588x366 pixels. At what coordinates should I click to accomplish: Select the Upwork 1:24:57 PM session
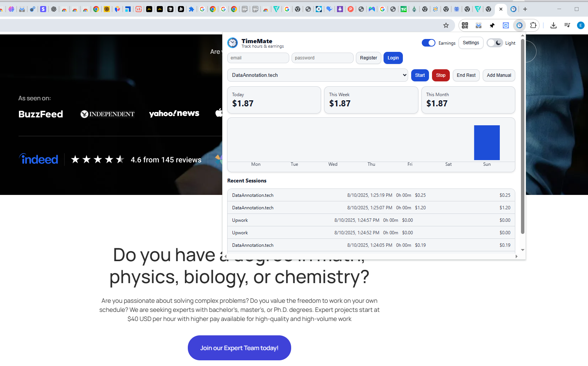[371, 220]
